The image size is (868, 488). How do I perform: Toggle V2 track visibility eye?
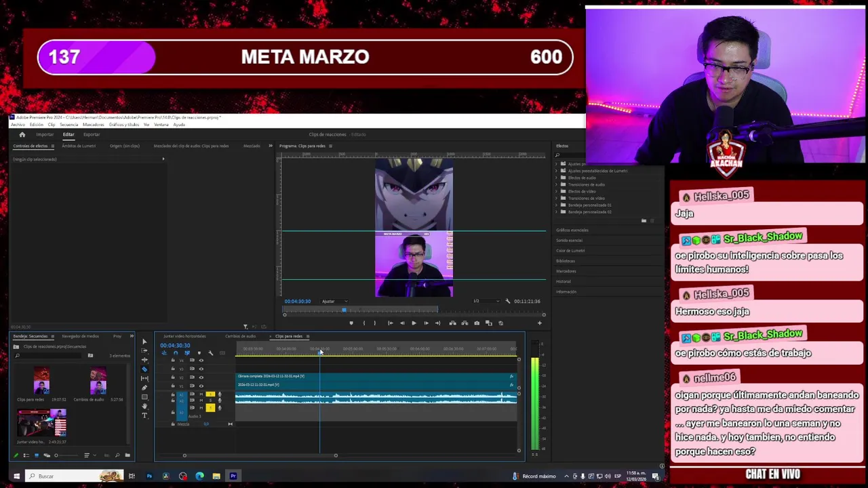tap(201, 378)
